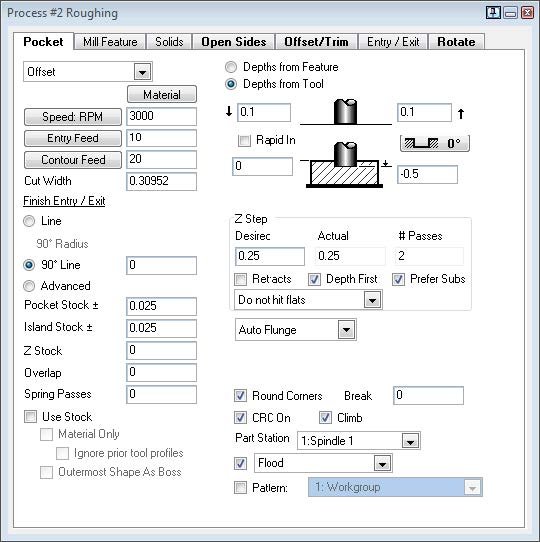This screenshot has height=542, width=540.
Task: Edit the Island Stock value
Action: point(161,328)
